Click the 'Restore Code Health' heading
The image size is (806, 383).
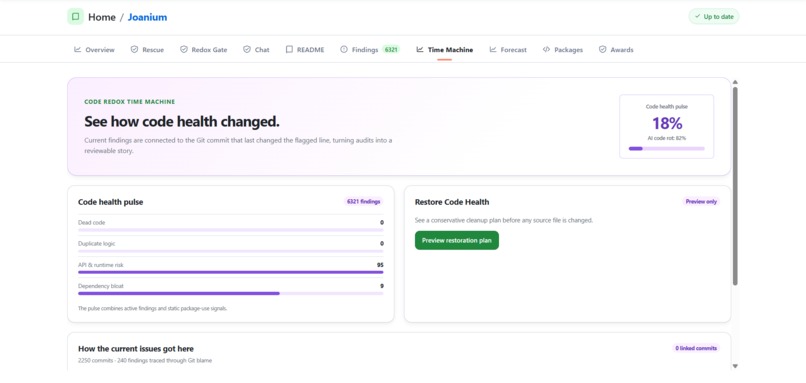[452, 202]
